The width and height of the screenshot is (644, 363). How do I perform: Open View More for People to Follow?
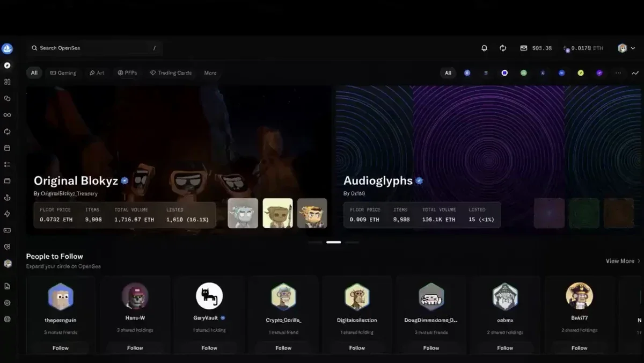pos(623,261)
